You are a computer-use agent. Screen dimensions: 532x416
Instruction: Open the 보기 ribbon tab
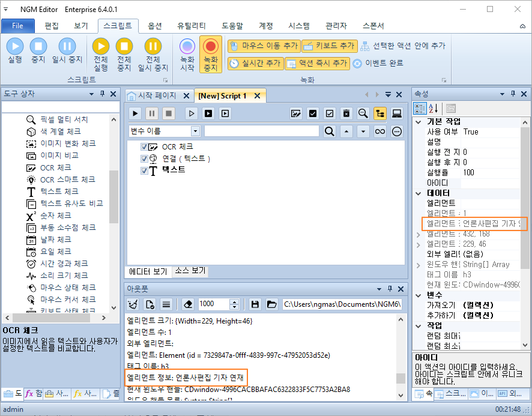click(x=80, y=26)
